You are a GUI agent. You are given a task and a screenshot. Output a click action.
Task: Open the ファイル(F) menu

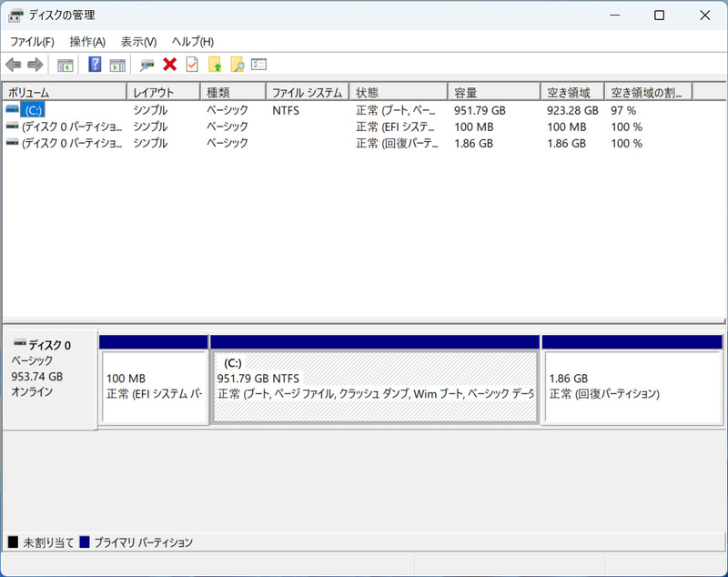pos(32,42)
